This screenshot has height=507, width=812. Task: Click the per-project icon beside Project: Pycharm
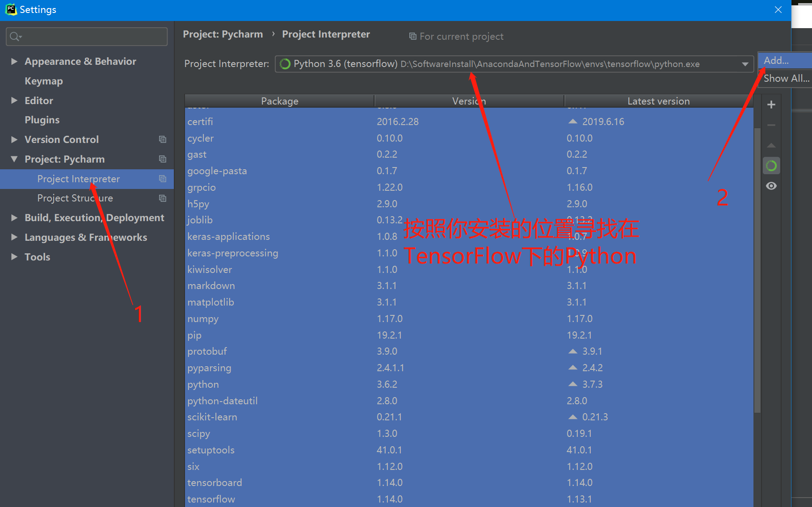click(163, 159)
